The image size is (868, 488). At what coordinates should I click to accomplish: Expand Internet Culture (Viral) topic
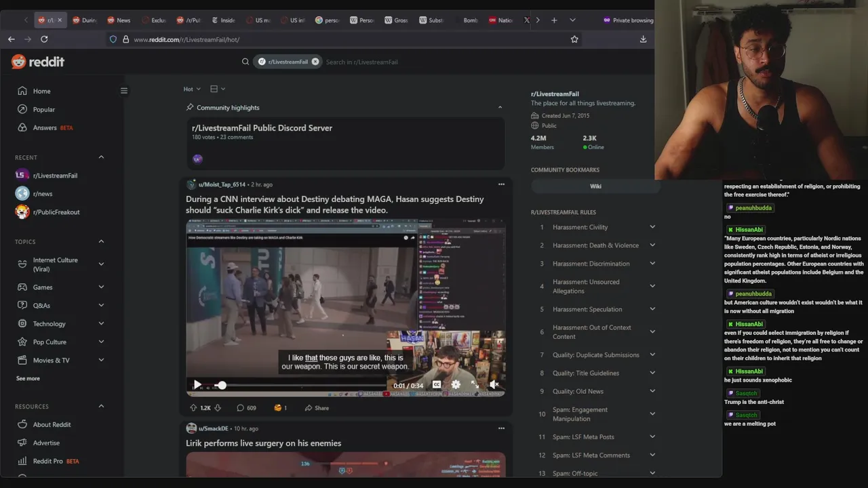pyautogui.click(x=101, y=264)
